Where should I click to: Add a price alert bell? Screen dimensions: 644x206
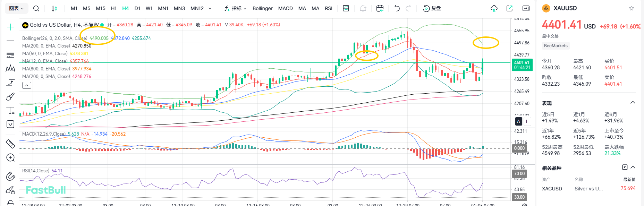(363, 8)
